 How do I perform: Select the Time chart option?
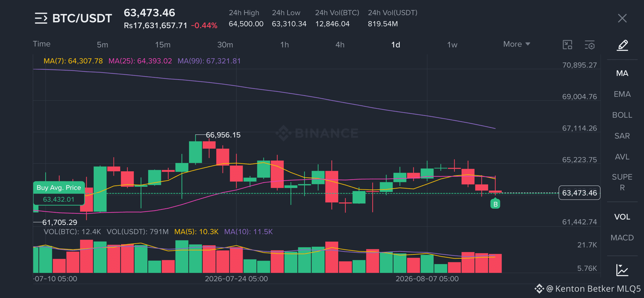(42, 44)
